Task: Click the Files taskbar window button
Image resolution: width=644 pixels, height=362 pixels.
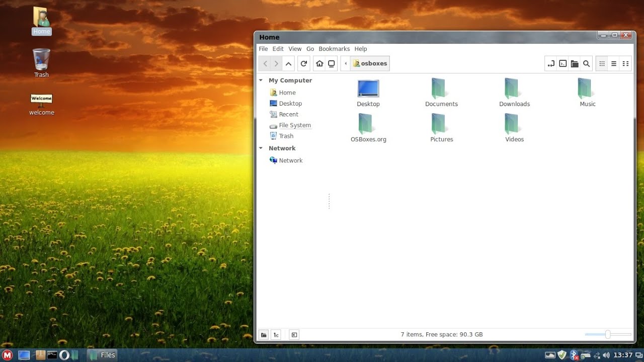Action: pos(103,355)
